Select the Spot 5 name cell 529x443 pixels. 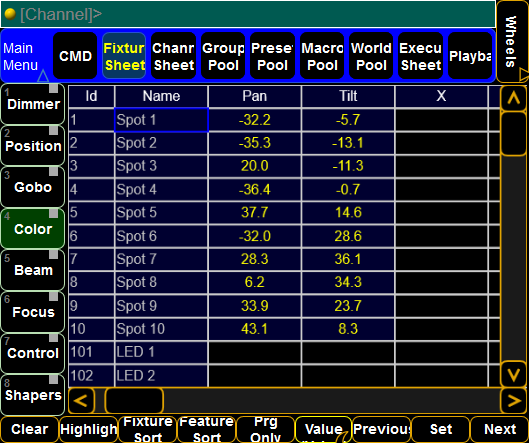coord(161,213)
